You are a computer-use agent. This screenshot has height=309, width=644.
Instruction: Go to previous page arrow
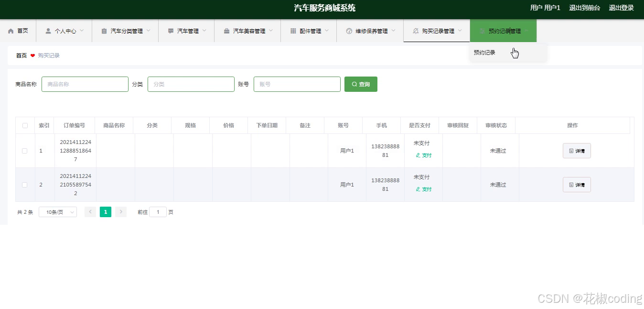90,212
